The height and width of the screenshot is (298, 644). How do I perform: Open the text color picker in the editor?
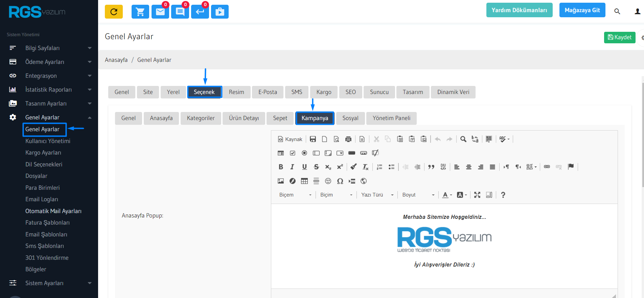447,195
